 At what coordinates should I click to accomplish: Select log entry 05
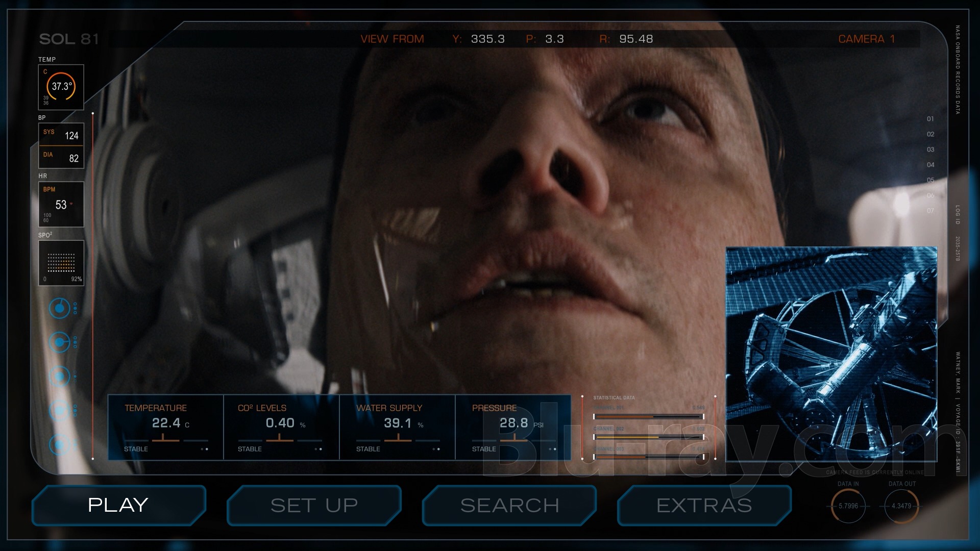930,180
